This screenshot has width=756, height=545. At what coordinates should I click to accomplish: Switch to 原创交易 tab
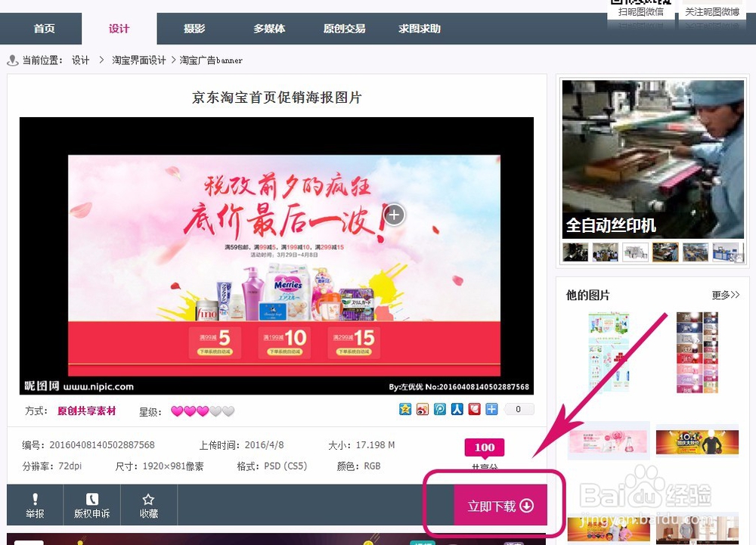(x=344, y=29)
